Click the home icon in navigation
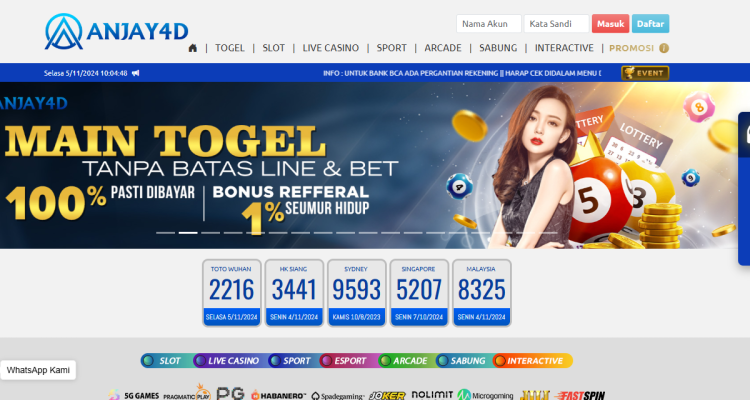This screenshot has height=400, width=750. pyautogui.click(x=193, y=48)
